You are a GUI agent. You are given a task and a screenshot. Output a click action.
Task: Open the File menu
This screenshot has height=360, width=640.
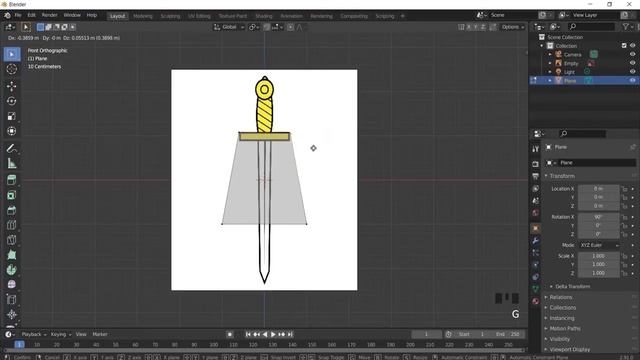pos(18,15)
